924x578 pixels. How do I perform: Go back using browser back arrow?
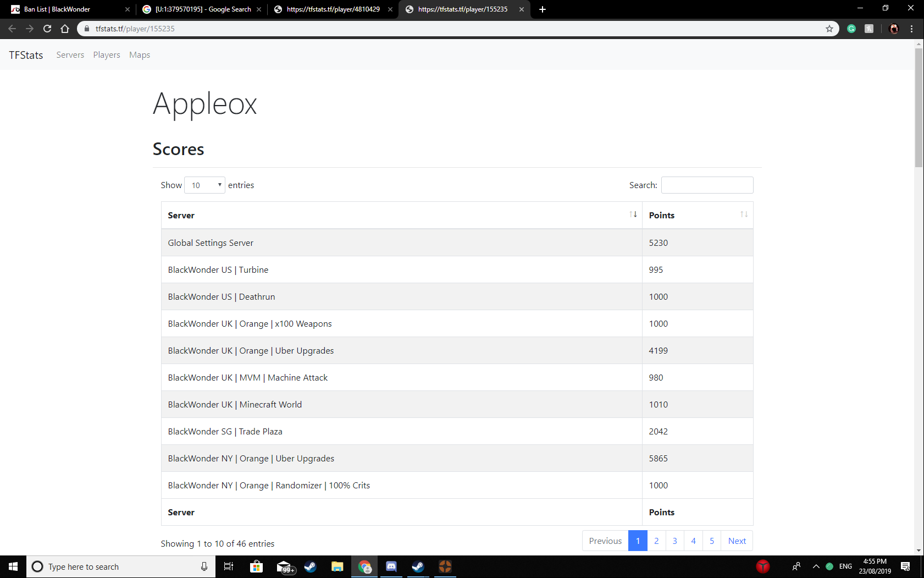click(12, 29)
